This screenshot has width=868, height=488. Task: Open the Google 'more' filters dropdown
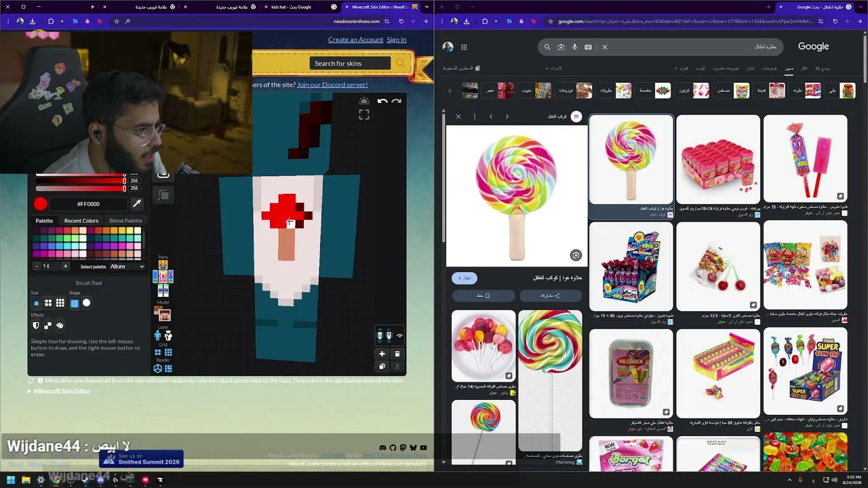coord(682,68)
